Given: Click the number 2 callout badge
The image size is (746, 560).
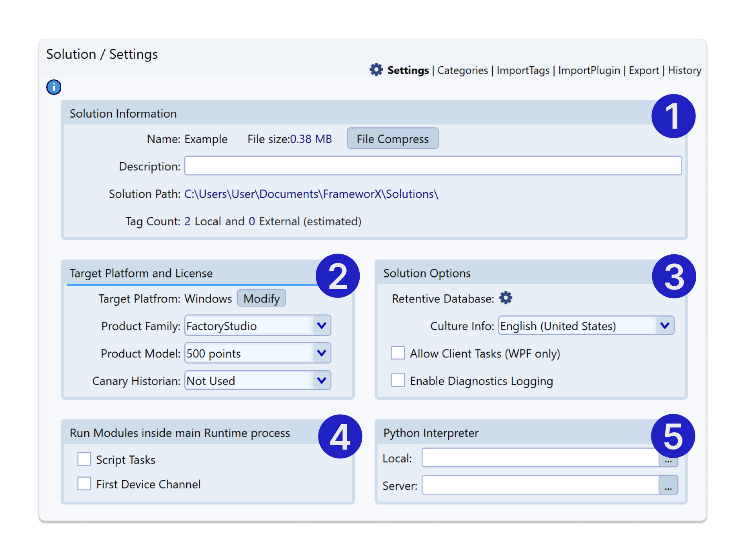Looking at the screenshot, I should coord(337,276).
